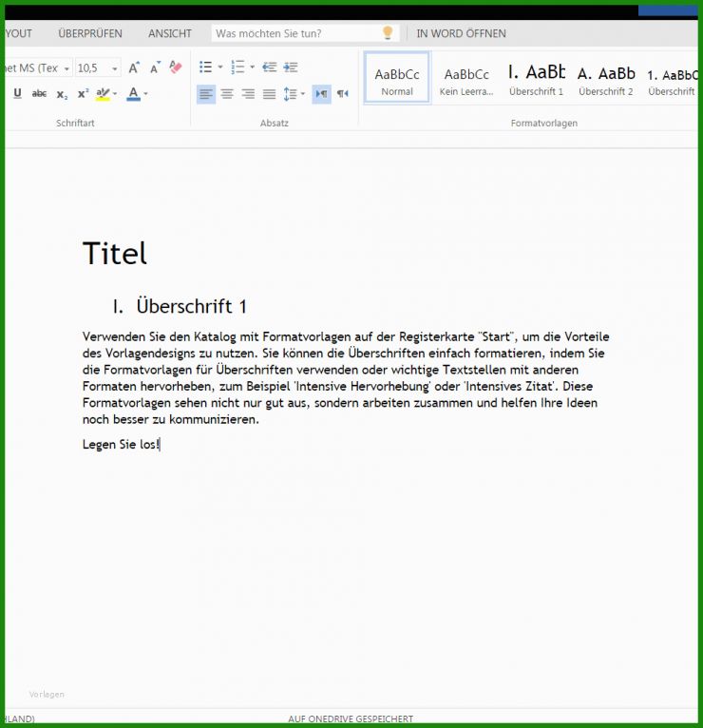Align text right
Screen dimensions: 703x728
[x=248, y=94]
